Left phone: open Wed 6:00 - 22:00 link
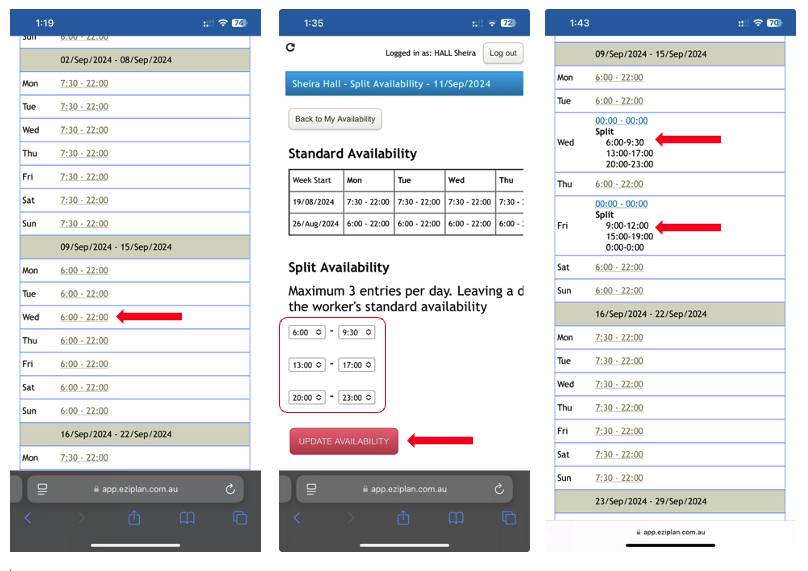Image resolution: width=808 pixels, height=571 pixels. coord(84,317)
